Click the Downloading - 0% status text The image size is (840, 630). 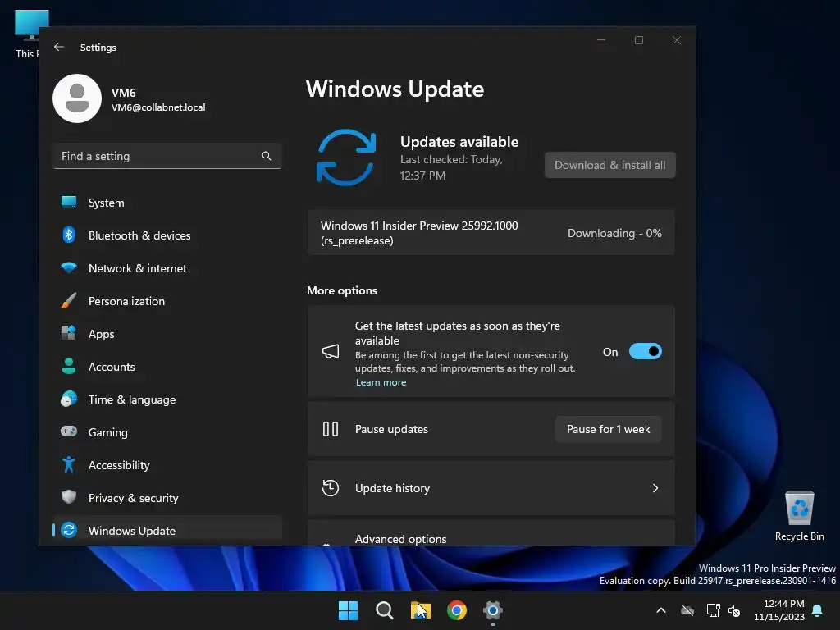[x=614, y=233]
